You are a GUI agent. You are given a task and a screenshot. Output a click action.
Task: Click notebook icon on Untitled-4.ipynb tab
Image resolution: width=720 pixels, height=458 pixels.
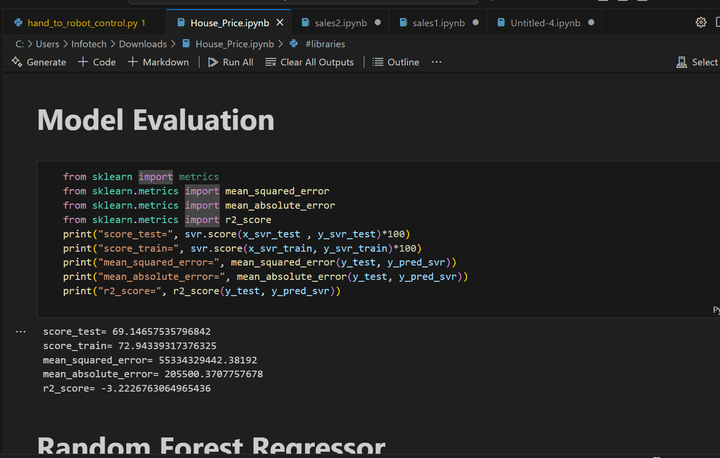(501, 23)
